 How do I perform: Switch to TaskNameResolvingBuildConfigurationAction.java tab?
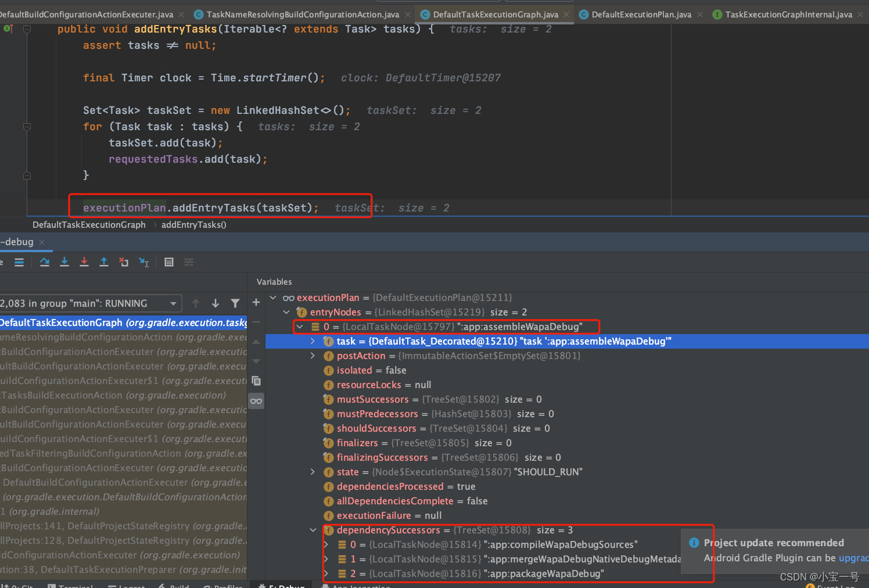click(303, 15)
